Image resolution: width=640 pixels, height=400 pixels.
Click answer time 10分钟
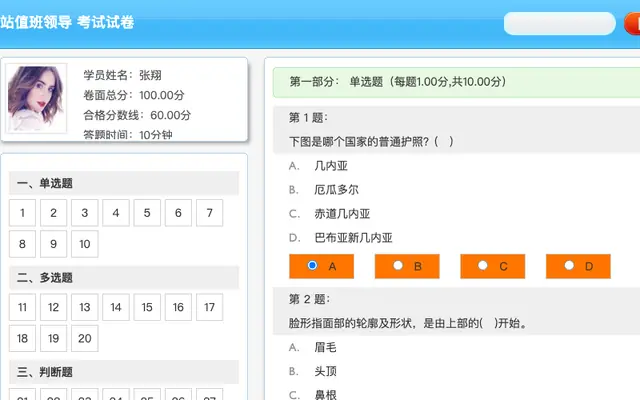(156, 135)
